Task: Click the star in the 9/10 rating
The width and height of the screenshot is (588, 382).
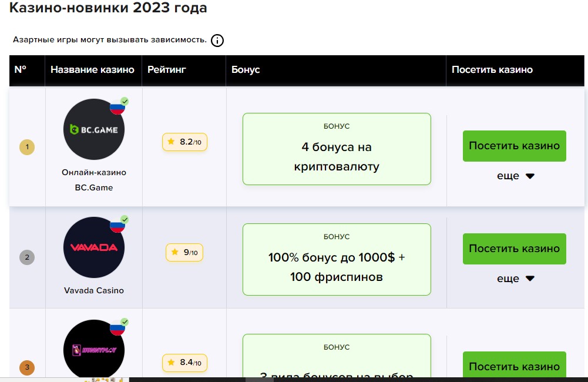Action: pos(174,252)
